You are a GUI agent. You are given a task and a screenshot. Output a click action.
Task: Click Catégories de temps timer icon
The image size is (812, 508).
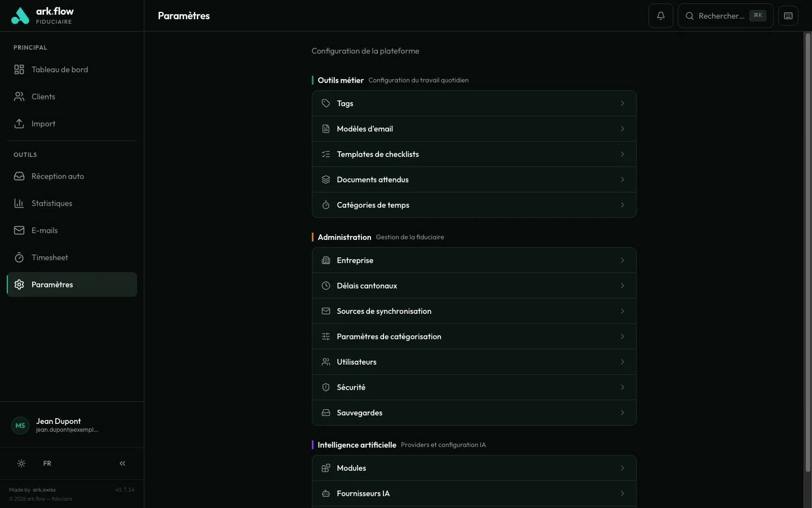click(326, 205)
